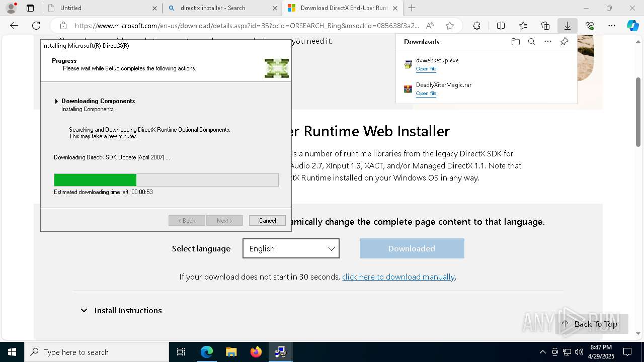Viewport: 644px width, 362px height.
Task: Click the DirectX download progress bar
Action: point(166,180)
